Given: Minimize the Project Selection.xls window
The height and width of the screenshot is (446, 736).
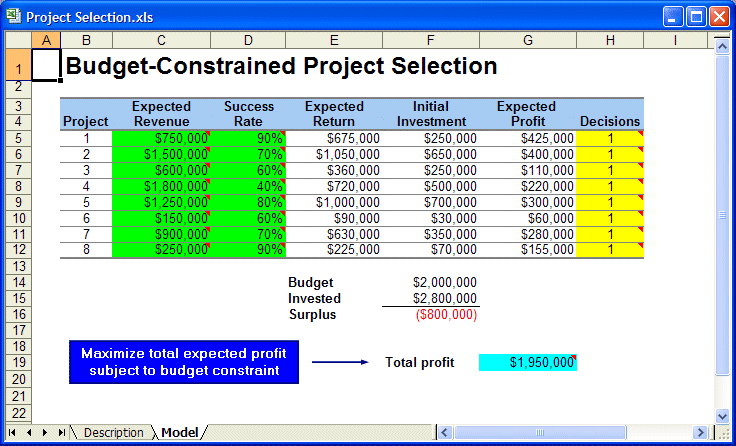Looking at the screenshot, I should [x=673, y=17].
